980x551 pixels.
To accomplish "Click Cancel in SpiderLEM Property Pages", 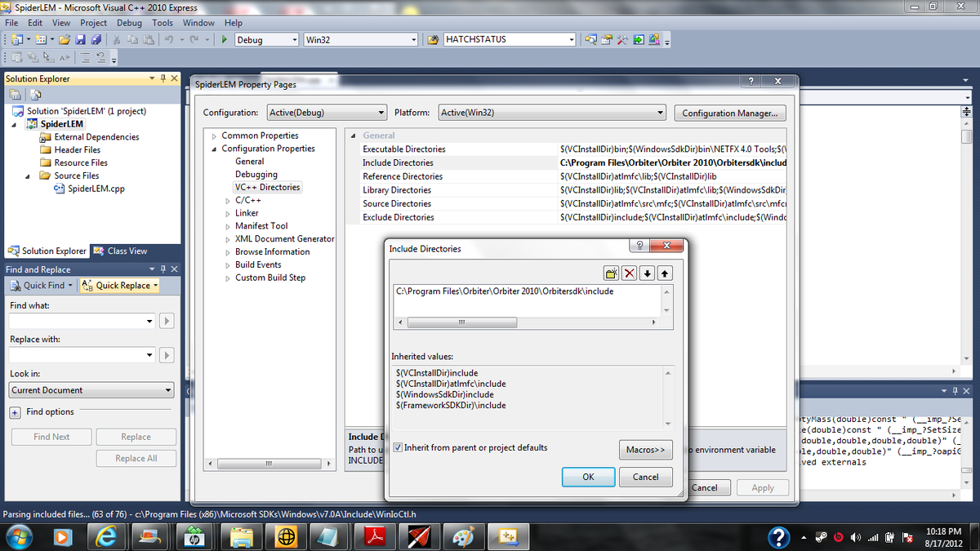I will pos(704,487).
